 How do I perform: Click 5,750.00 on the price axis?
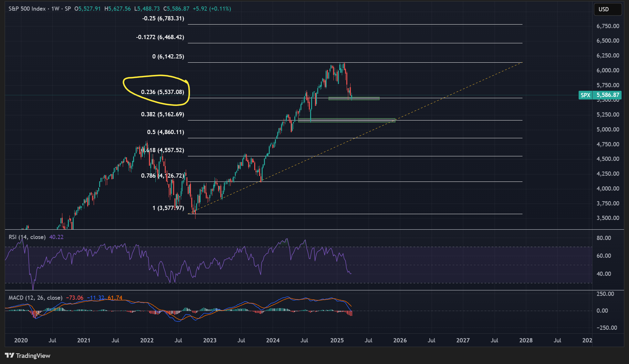608,85
